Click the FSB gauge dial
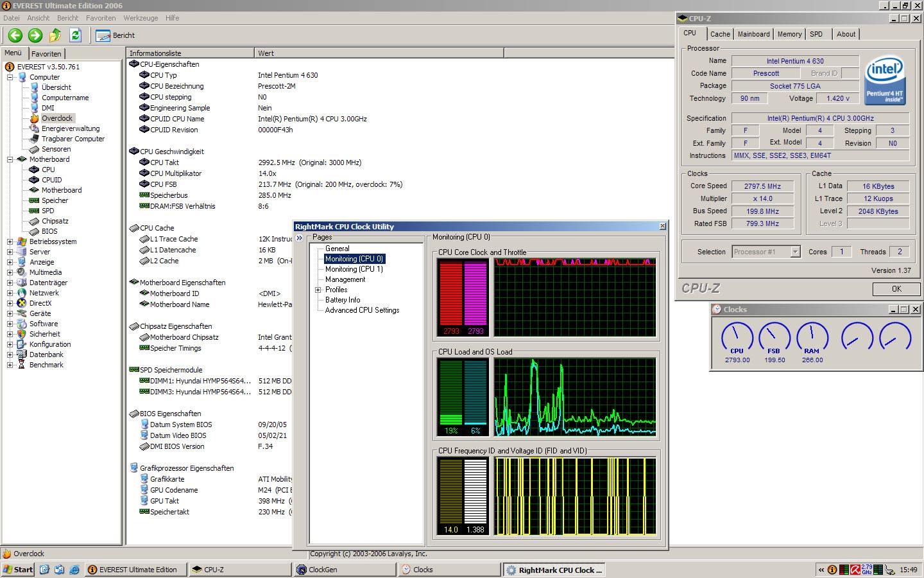The height and width of the screenshot is (578, 924). [774, 337]
